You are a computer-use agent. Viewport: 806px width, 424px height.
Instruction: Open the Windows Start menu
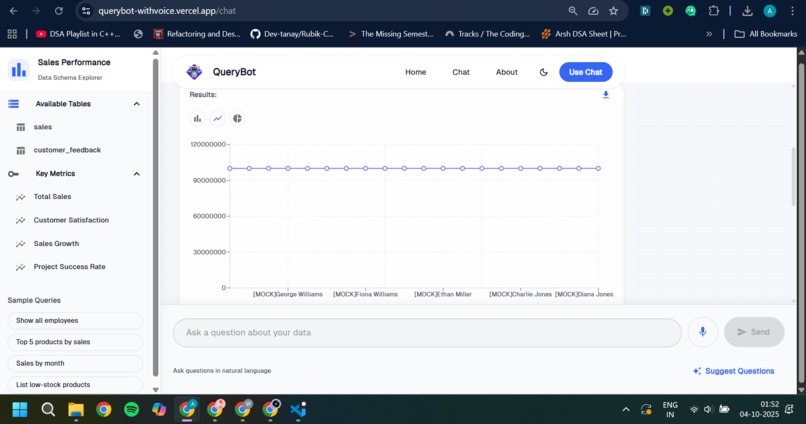tap(20, 410)
